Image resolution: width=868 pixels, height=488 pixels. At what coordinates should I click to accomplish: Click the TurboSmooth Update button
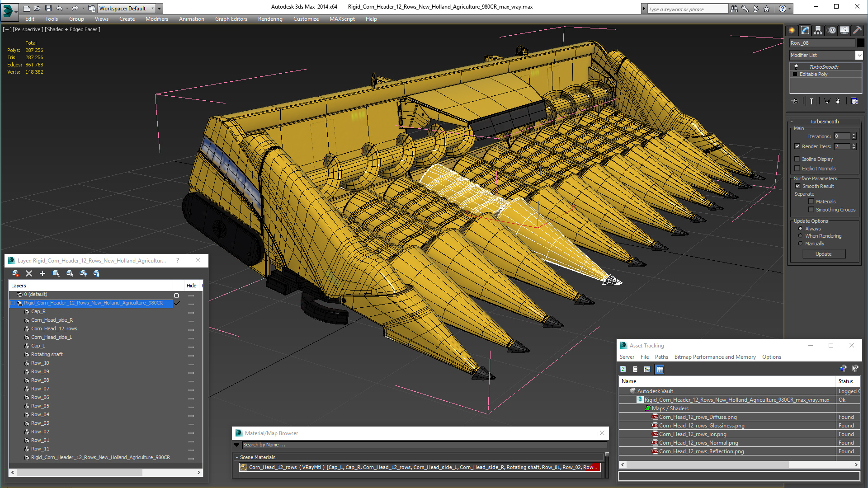[x=823, y=254]
